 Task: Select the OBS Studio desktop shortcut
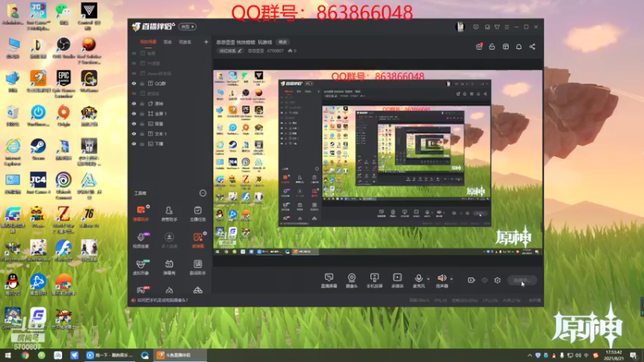[64, 47]
